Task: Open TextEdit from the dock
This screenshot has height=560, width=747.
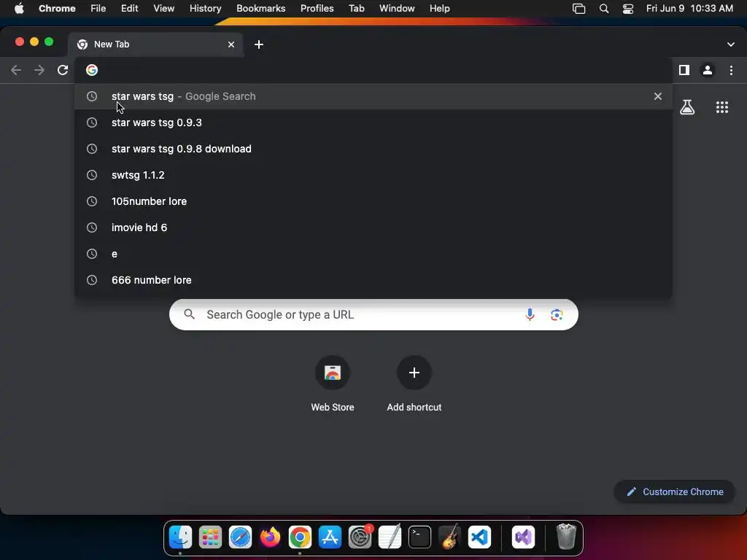Action: (x=390, y=537)
